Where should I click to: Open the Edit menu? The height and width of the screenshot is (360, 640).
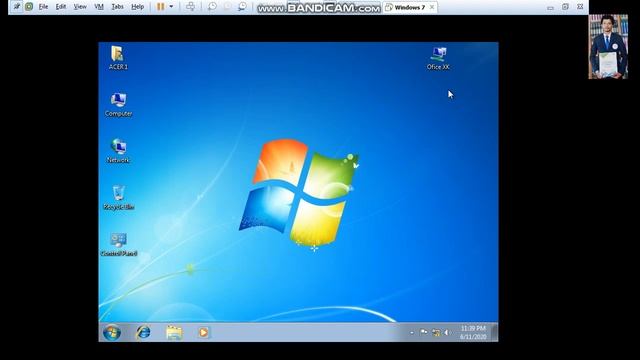(x=61, y=7)
